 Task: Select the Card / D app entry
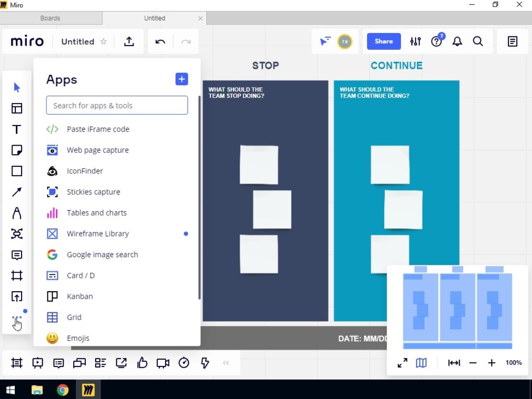click(117, 275)
